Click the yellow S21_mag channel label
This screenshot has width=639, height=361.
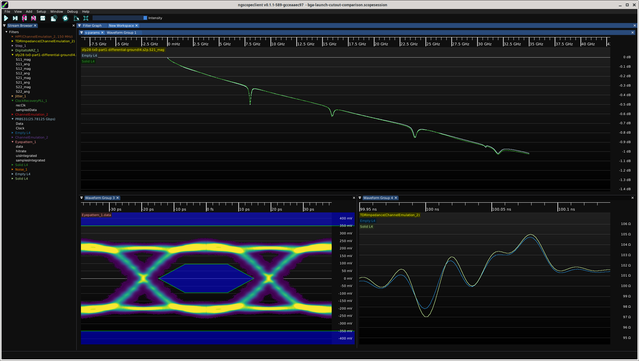coord(123,50)
